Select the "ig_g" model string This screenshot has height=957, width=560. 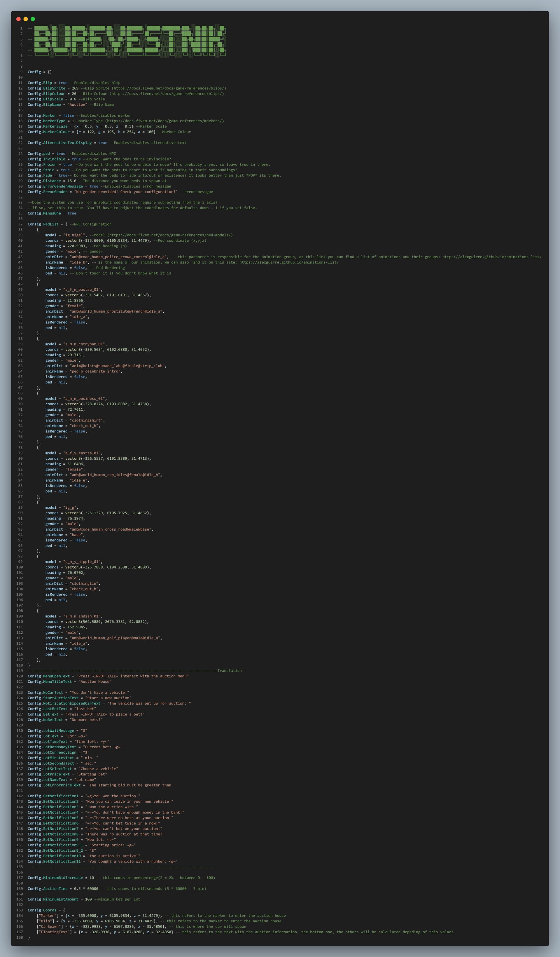coord(70,507)
